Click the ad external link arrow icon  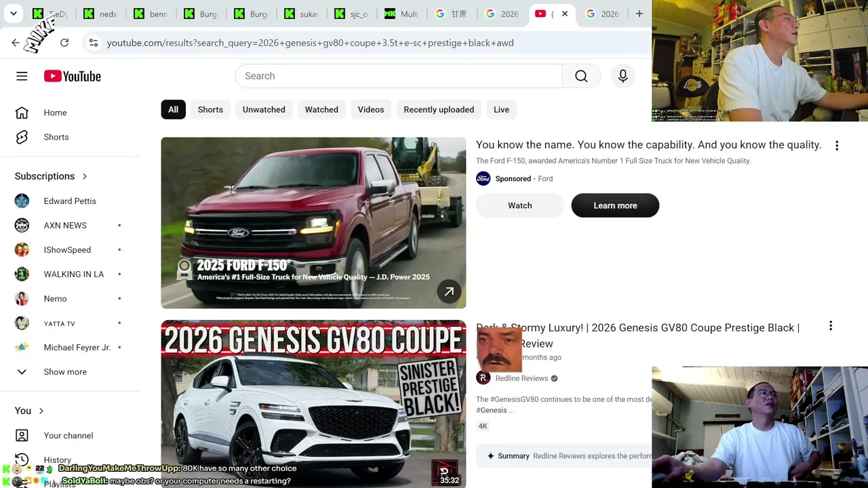[449, 291]
